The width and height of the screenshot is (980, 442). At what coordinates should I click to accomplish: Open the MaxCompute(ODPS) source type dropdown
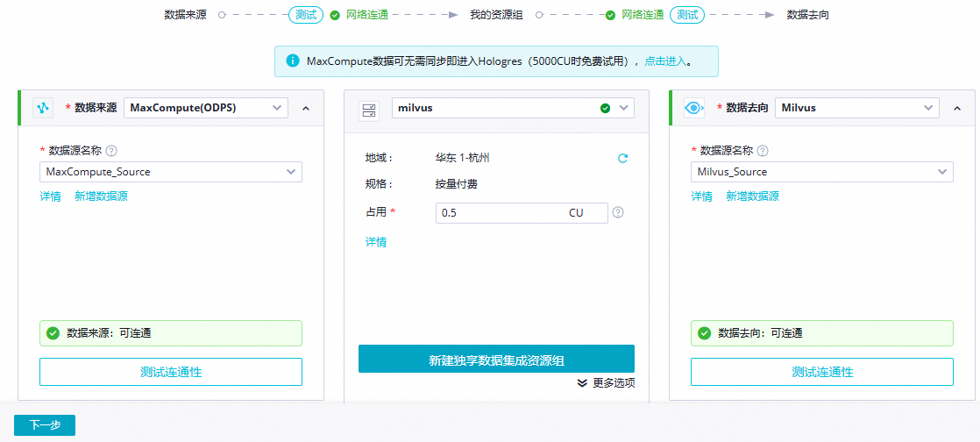206,108
